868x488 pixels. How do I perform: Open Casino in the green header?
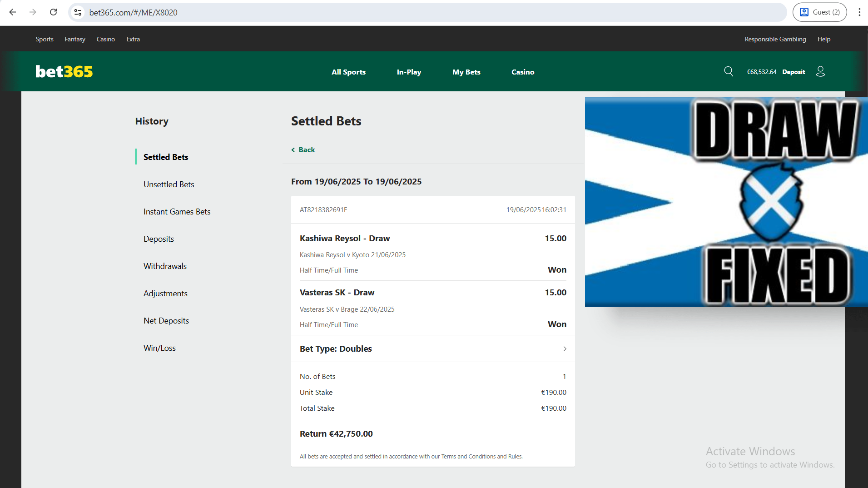tap(523, 72)
